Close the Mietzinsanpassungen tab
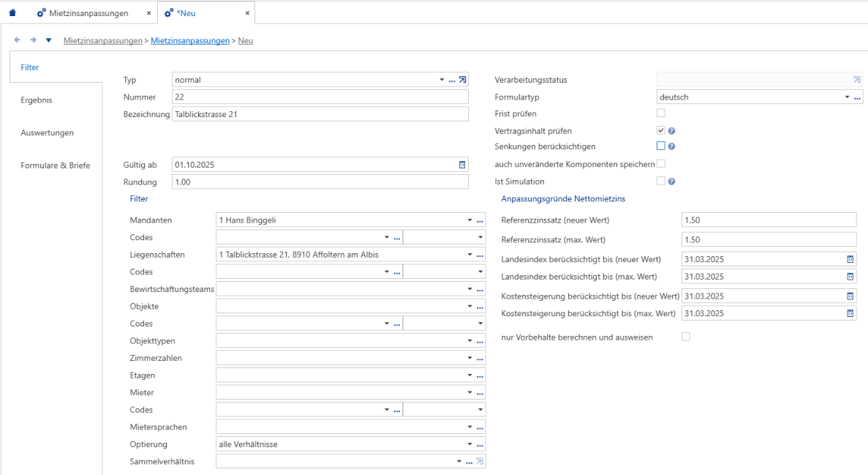This screenshot has width=868, height=475. [x=148, y=12]
